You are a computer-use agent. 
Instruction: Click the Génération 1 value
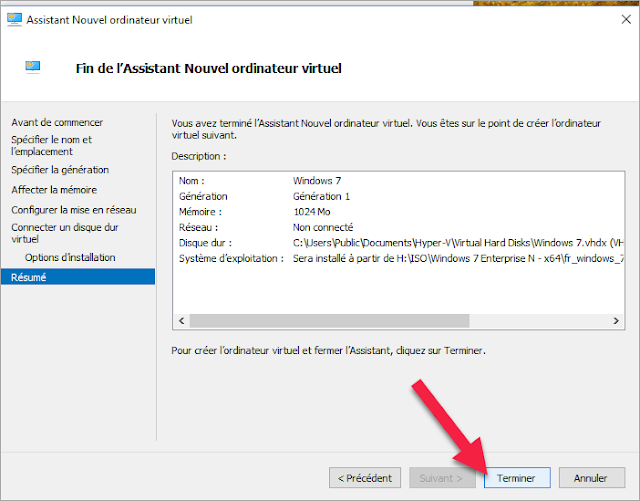[x=321, y=196]
